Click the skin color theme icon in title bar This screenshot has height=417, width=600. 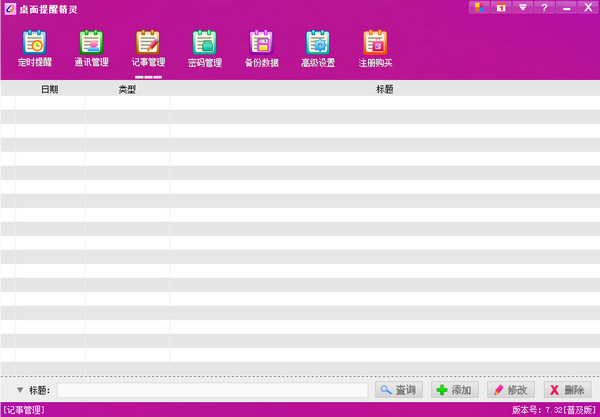478,8
